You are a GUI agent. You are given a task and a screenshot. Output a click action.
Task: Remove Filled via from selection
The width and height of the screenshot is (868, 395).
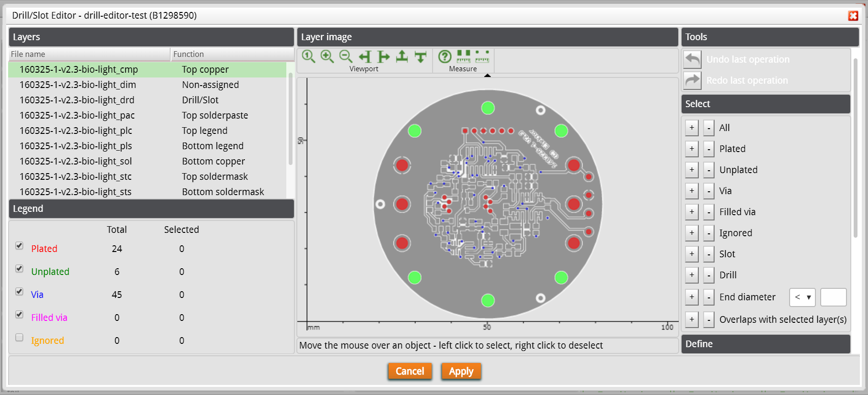tap(709, 212)
